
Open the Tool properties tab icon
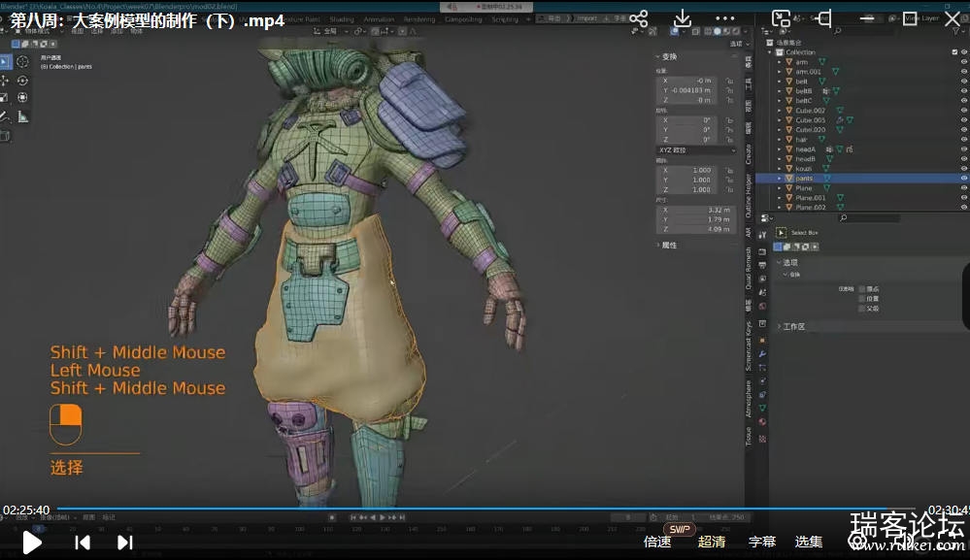point(762,235)
